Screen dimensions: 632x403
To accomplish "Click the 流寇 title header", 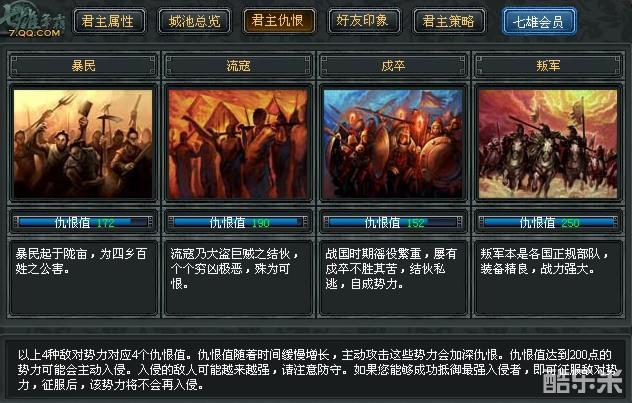I will coord(238,65).
